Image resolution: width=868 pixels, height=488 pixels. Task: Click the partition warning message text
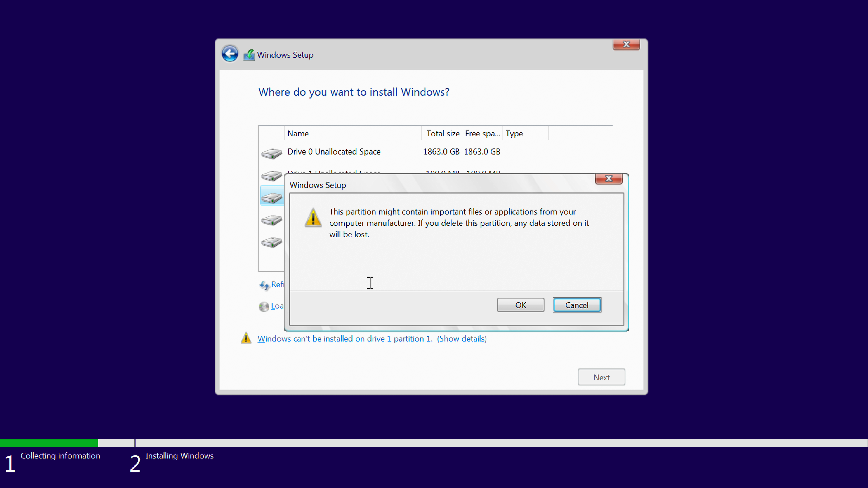point(459,223)
